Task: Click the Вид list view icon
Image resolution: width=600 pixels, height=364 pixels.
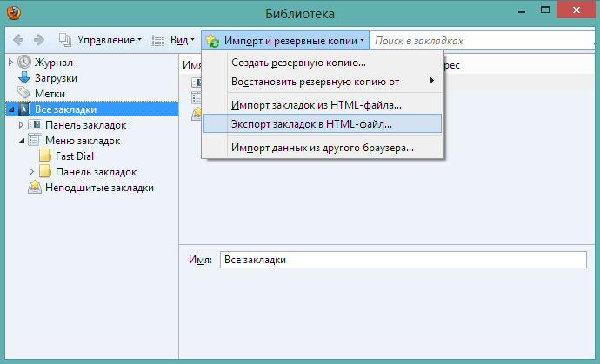Action: point(158,40)
